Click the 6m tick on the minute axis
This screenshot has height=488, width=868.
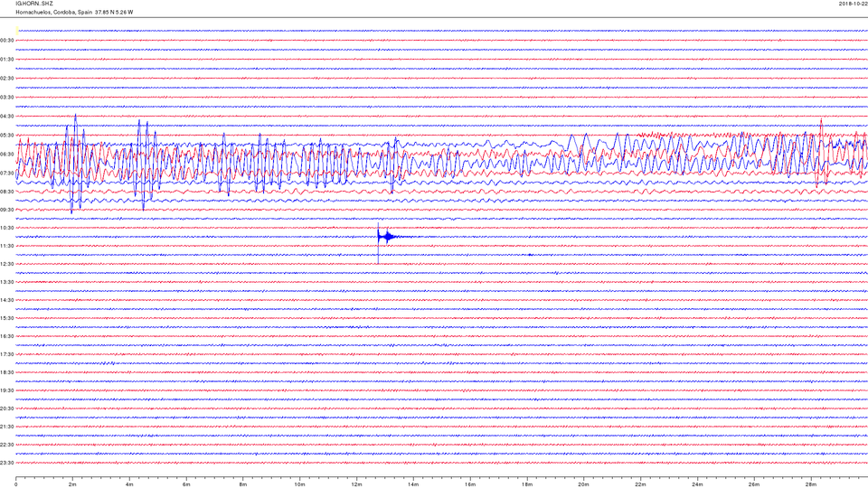click(186, 484)
